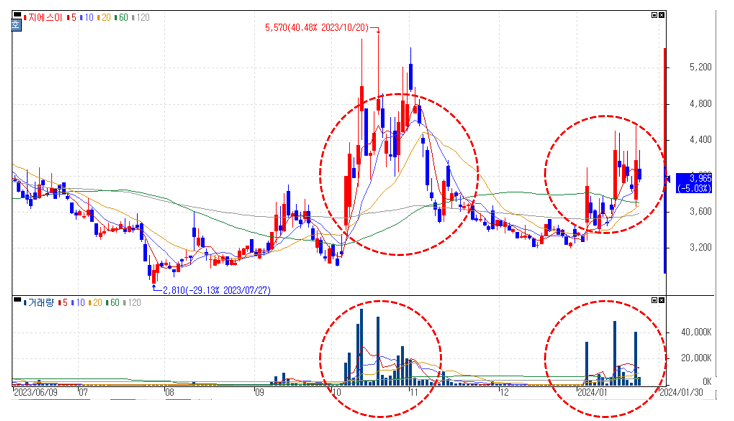Toggle the 60-day volume moving average legend
The width and height of the screenshot is (734, 421).
112,303
